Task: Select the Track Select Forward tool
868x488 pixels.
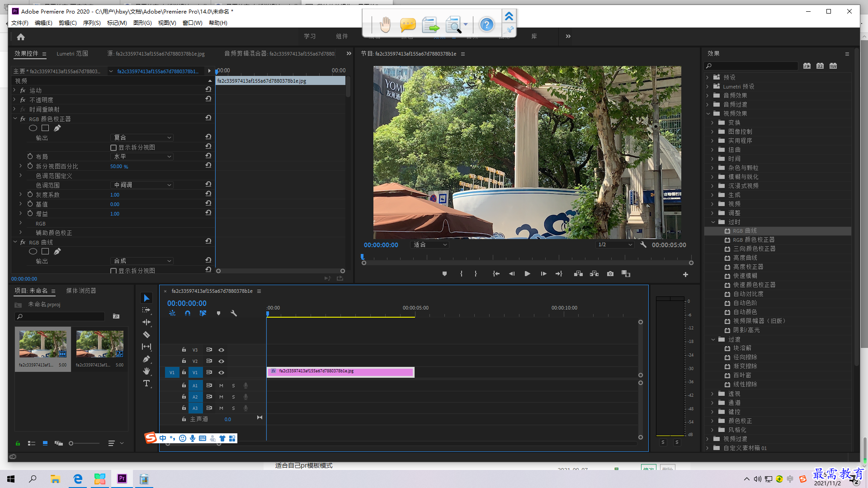Action: coord(146,310)
